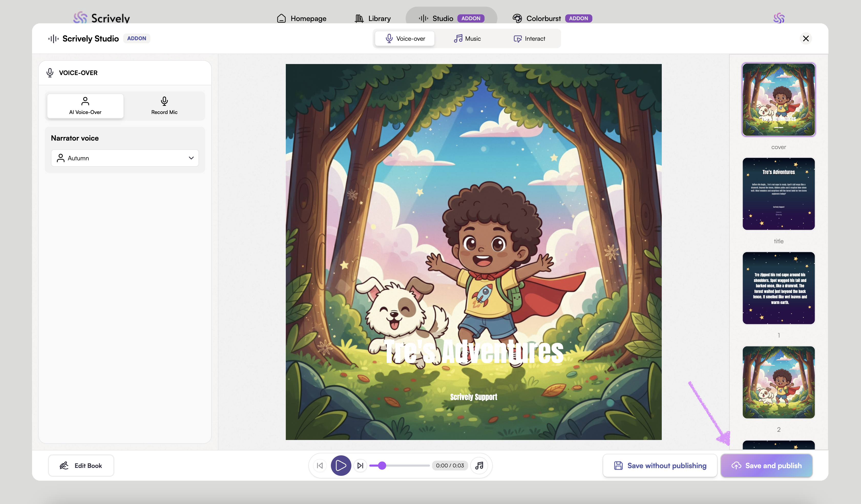Click the Edit Book button

(x=81, y=465)
